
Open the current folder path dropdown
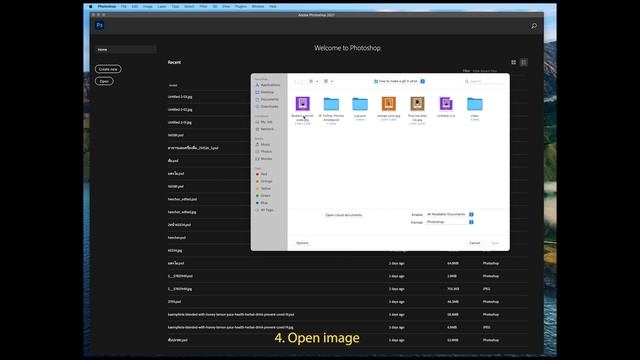[x=399, y=81]
